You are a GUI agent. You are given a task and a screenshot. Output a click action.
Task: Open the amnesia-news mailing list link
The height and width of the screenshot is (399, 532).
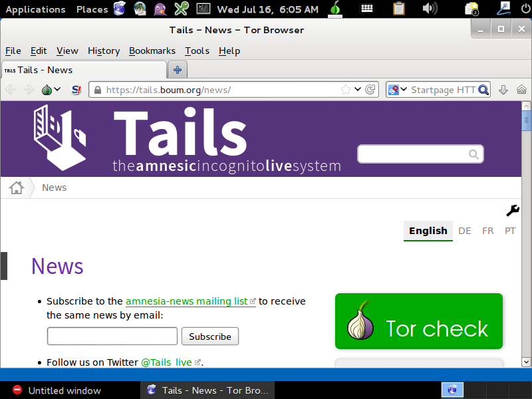[190, 301]
